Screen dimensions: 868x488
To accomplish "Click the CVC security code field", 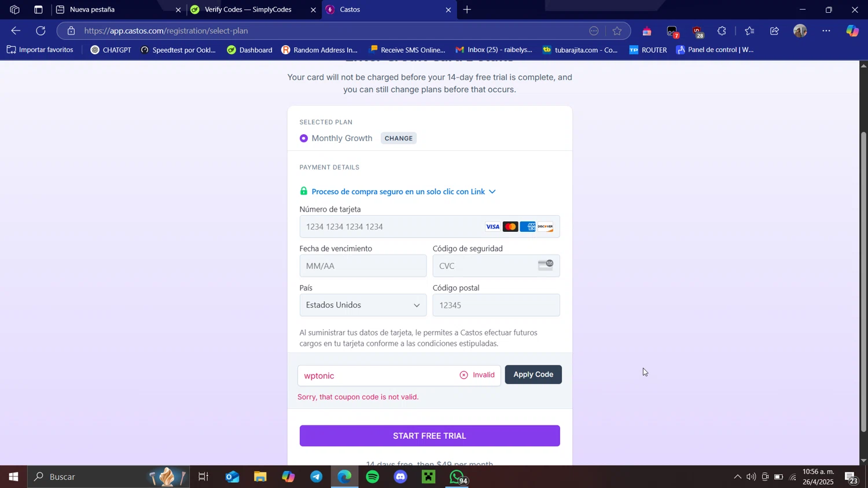I will pyautogui.click(x=496, y=266).
